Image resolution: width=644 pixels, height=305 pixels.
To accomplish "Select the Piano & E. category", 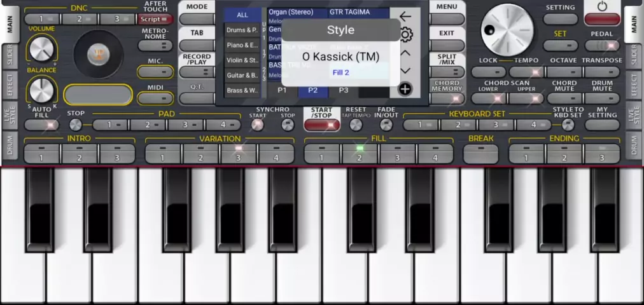I will tap(242, 45).
